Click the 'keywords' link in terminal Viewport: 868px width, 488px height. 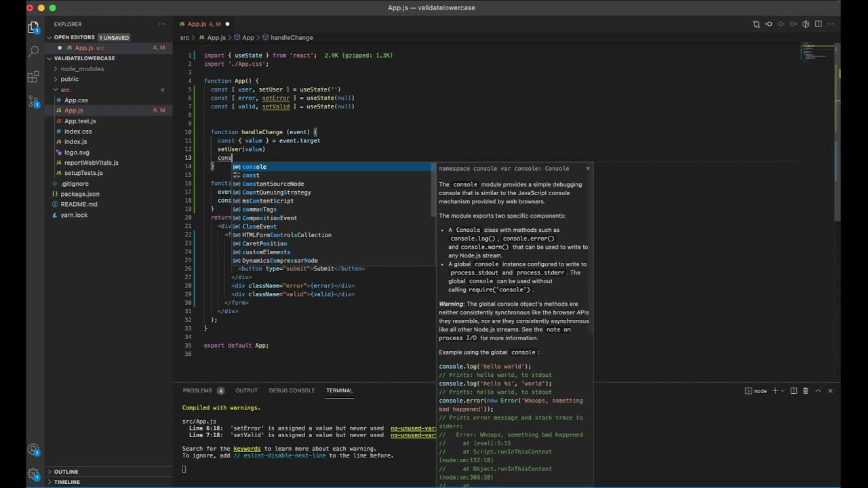click(x=247, y=449)
